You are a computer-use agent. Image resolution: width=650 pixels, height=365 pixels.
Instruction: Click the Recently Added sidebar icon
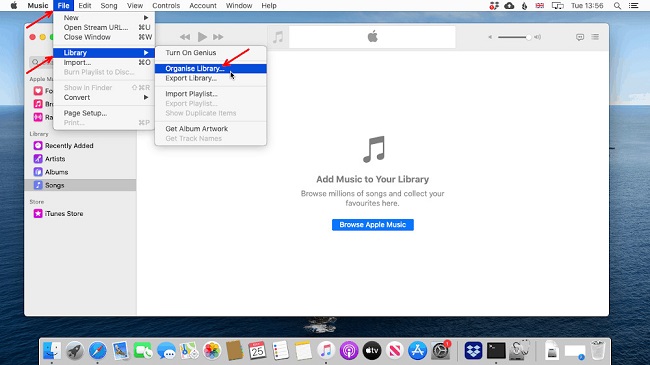pos(38,146)
